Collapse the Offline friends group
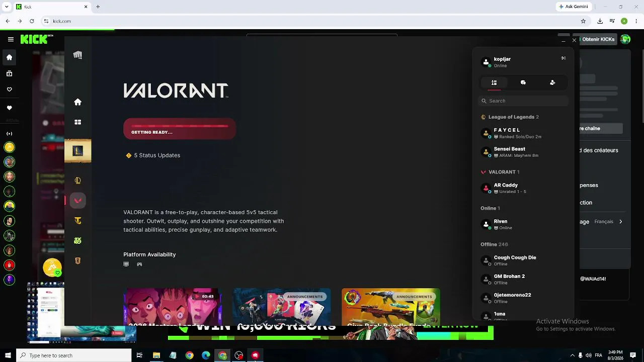The image size is (644, 362). click(x=494, y=244)
